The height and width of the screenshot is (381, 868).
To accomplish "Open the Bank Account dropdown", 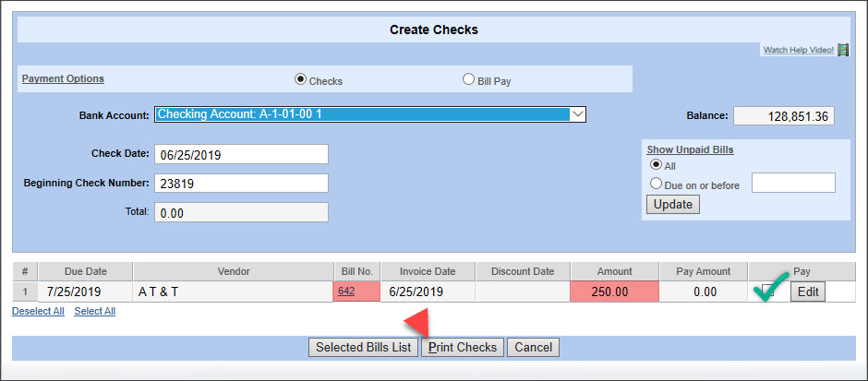I will [x=369, y=114].
